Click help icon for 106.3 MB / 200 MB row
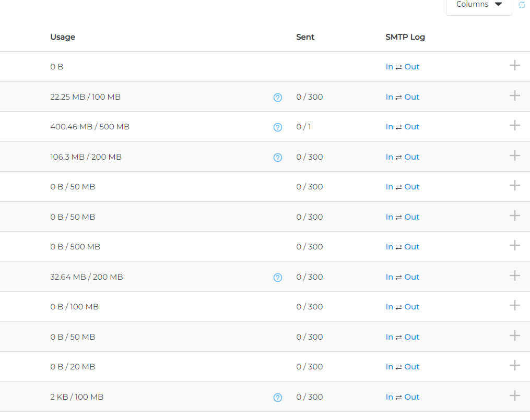This screenshot has height=420, width=530. point(278,158)
